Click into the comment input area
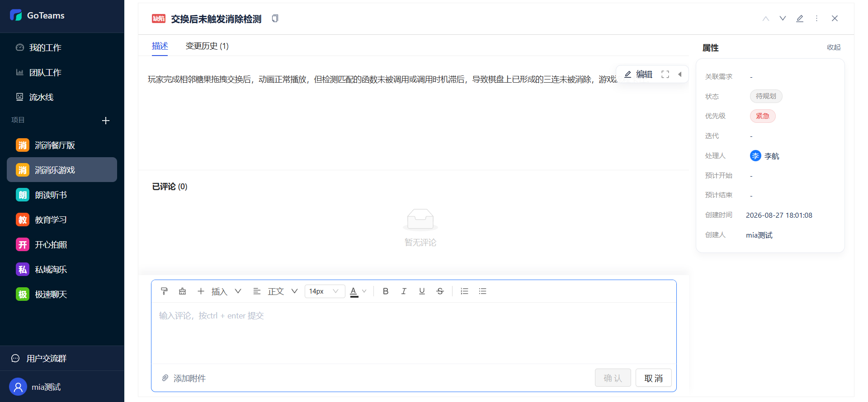 tap(414, 333)
